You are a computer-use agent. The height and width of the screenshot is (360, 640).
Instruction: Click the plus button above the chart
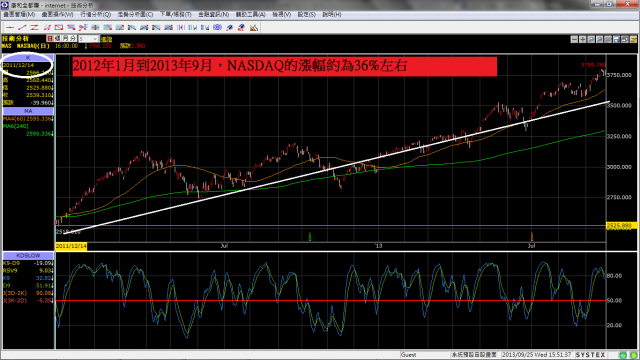pos(582,39)
